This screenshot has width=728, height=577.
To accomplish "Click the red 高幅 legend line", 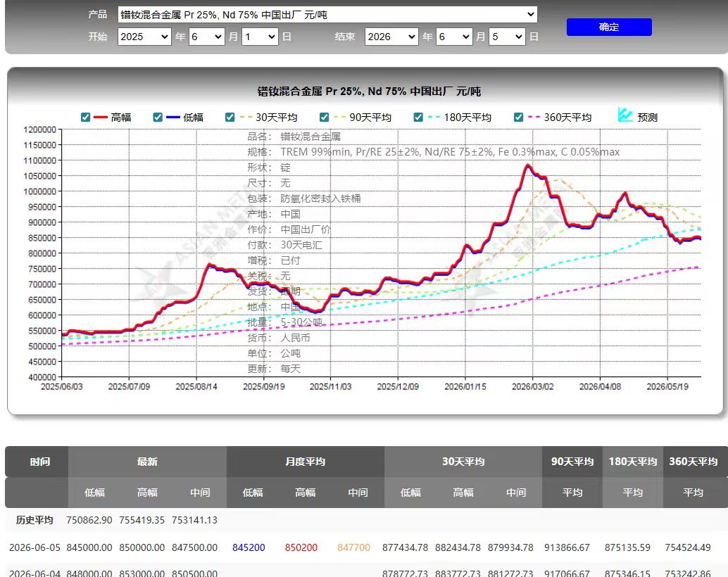I will click(x=101, y=118).
